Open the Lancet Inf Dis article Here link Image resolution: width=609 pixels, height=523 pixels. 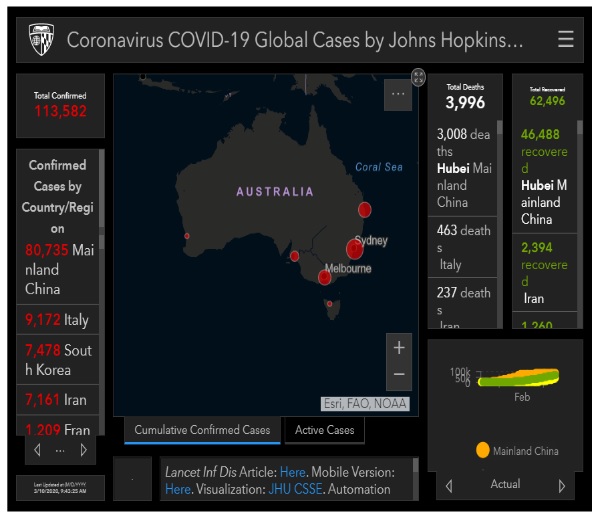[292, 472]
